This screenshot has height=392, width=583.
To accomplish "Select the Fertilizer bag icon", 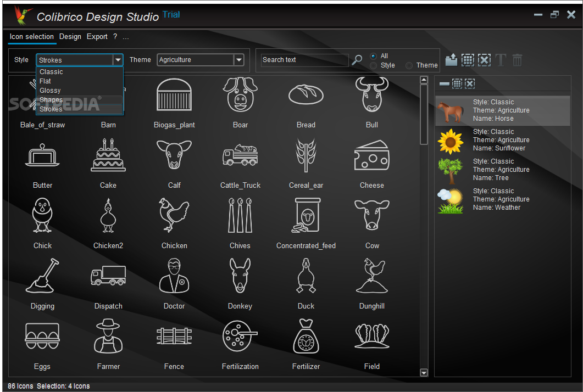I will (x=306, y=336).
